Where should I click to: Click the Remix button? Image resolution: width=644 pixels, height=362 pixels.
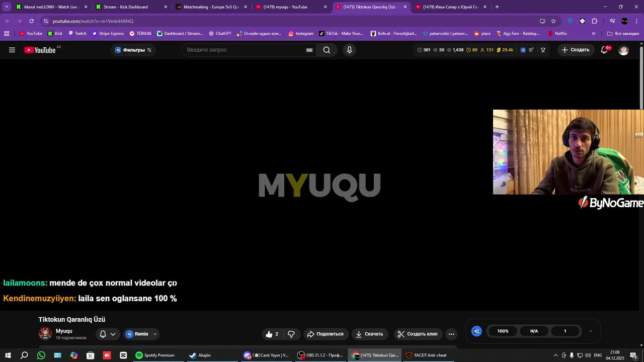(137, 334)
